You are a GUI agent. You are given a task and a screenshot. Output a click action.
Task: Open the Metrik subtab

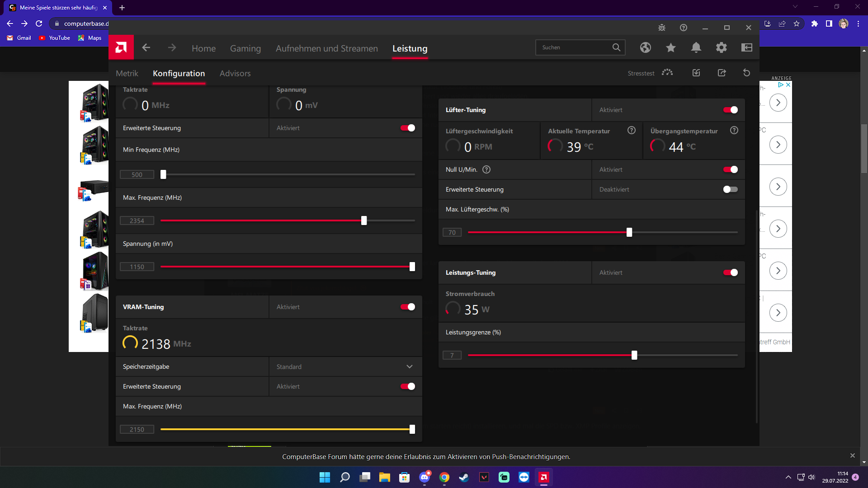[127, 73]
